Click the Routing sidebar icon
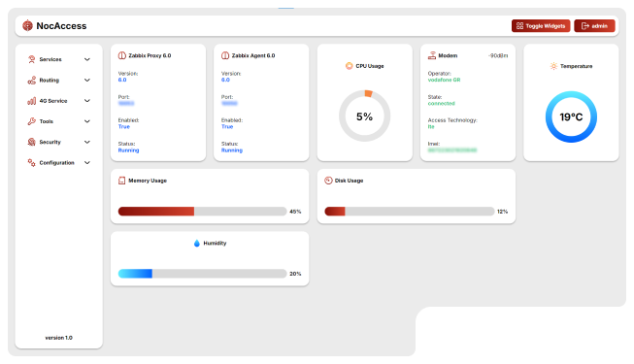 (31, 80)
